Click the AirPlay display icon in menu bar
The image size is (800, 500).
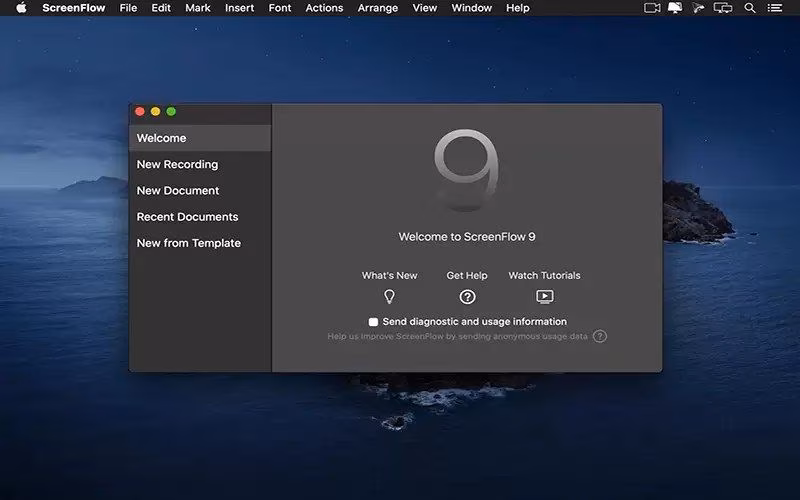(x=675, y=8)
